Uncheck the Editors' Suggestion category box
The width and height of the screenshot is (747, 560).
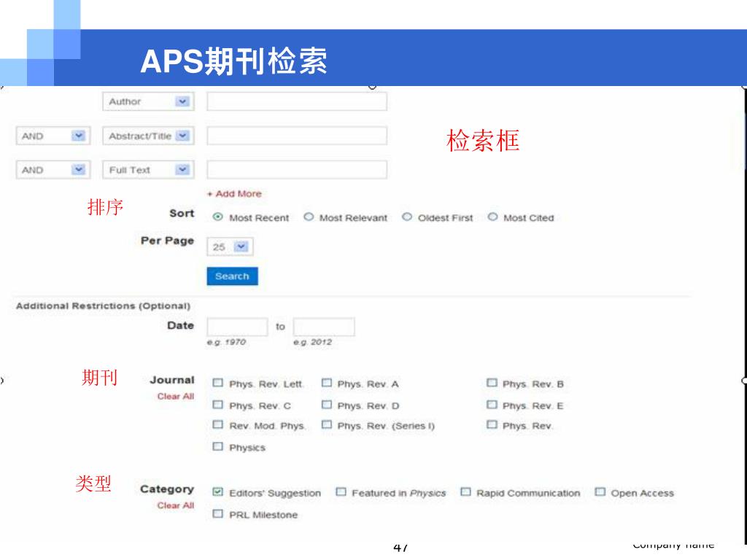[x=217, y=492]
